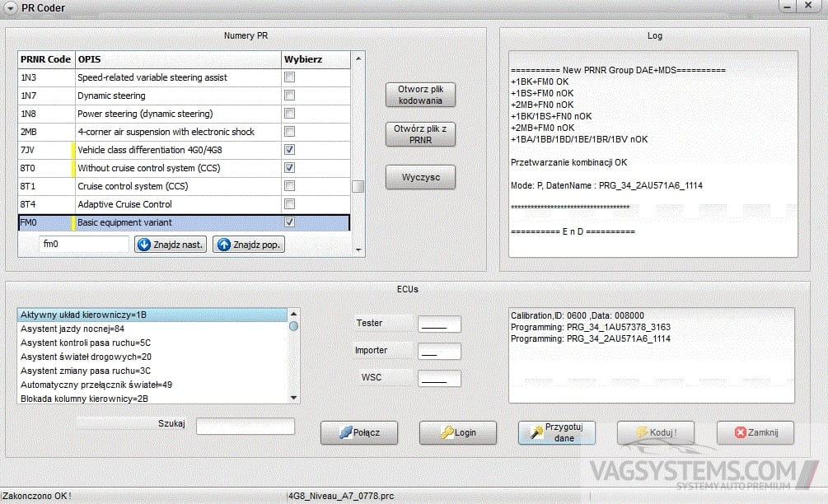Screen dimensions: 828x504
Task: Click the red X icon on Zamknij
Action: pos(741,432)
